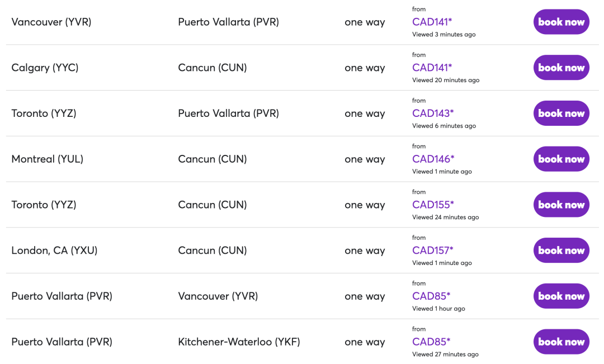This screenshot has width=604, height=364.
Task: Select the CAD141 fare viewed 3 minutes ago
Action: coord(432,22)
